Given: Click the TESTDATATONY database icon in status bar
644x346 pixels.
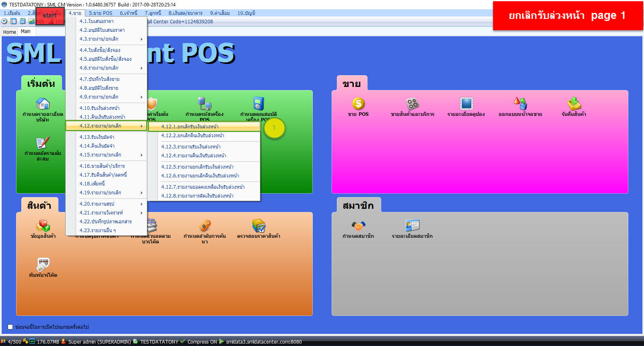Looking at the screenshot, I should pyautogui.click(x=136, y=342).
